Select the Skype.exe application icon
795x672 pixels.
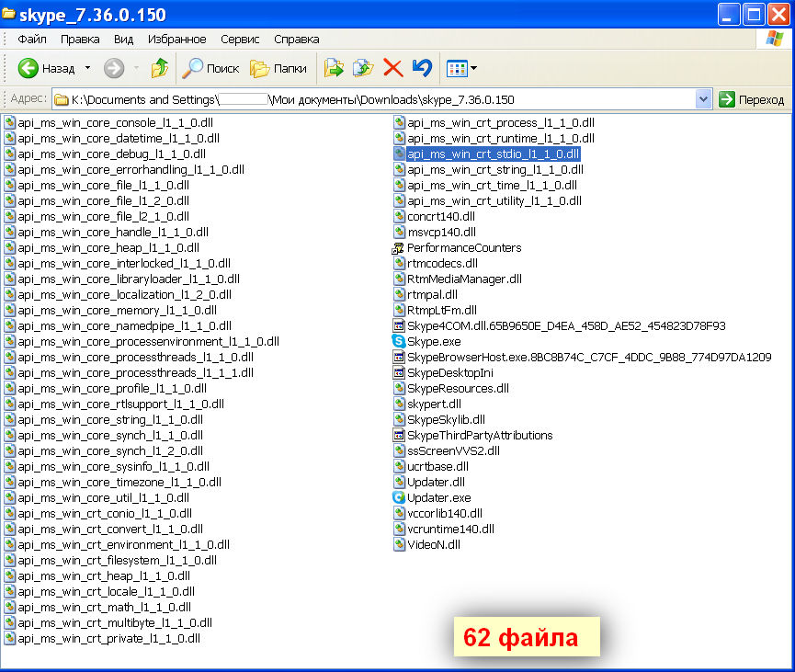(x=399, y=341)
